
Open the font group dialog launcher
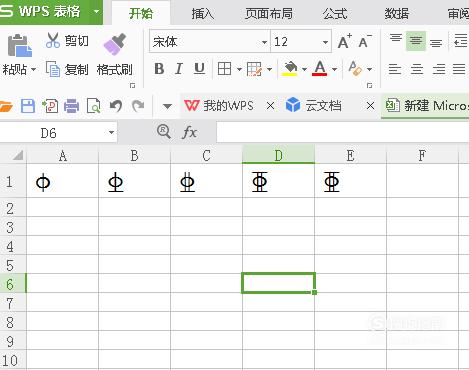[369, 86]
